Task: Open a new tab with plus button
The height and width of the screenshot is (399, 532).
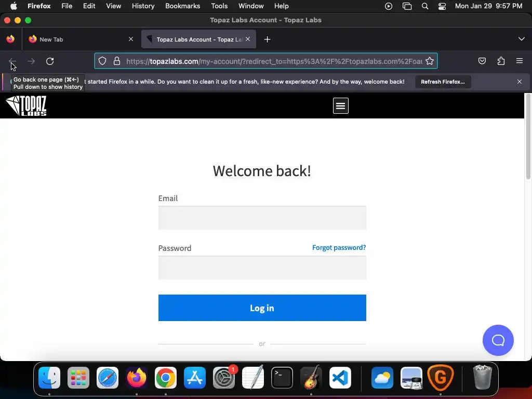Action: click(x=268, y=39)
